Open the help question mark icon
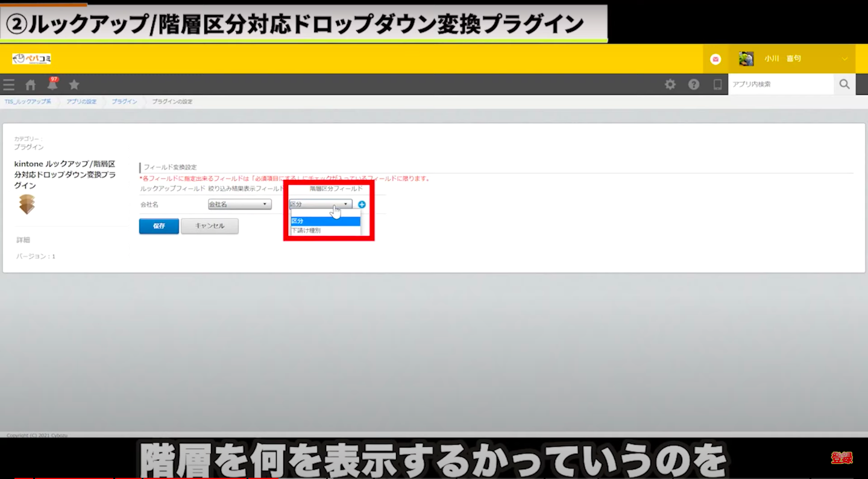 click(694, 84)
